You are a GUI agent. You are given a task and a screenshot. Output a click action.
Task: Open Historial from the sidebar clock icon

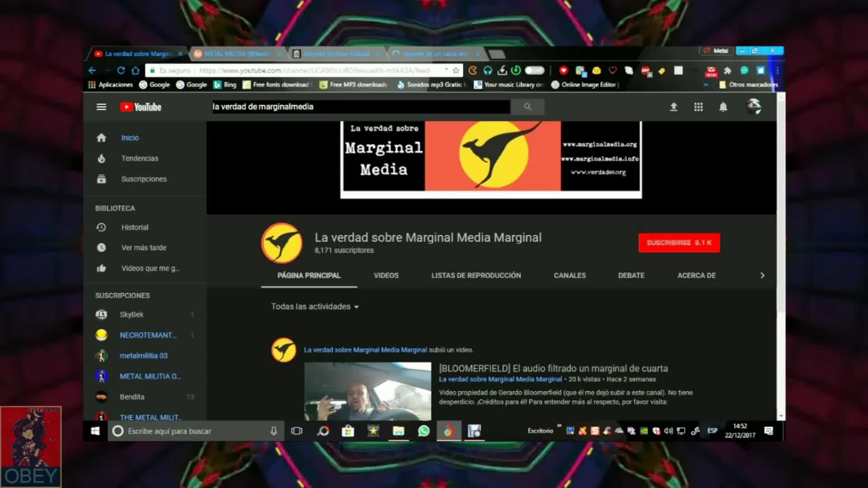(102, 227)
